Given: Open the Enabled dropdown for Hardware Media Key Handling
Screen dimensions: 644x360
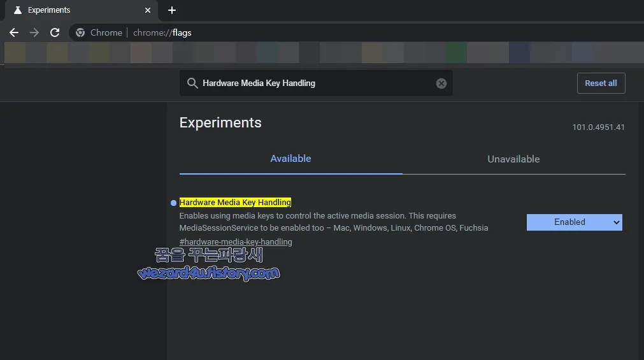Looking at the screenshot, I should (x=574, y=222).
